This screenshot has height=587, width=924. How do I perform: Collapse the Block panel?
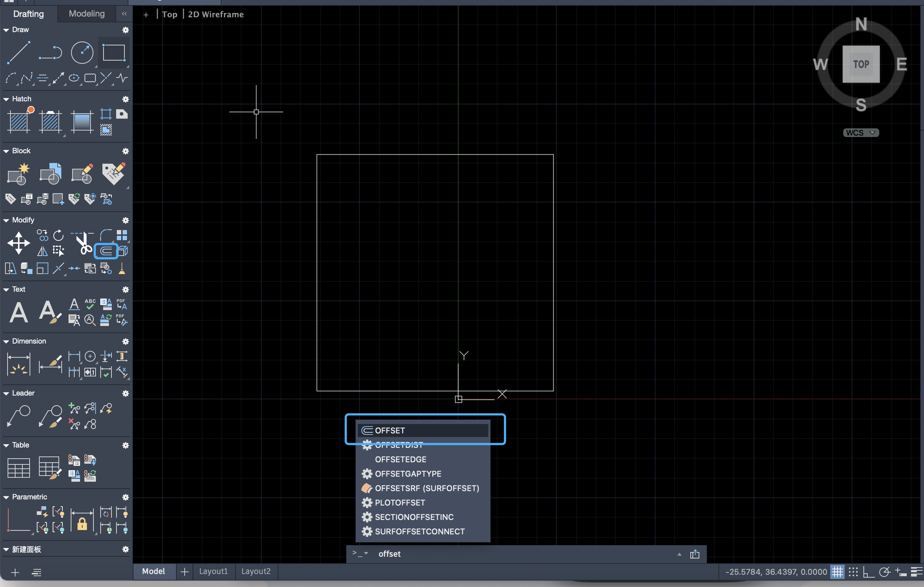tap(6, 151)
